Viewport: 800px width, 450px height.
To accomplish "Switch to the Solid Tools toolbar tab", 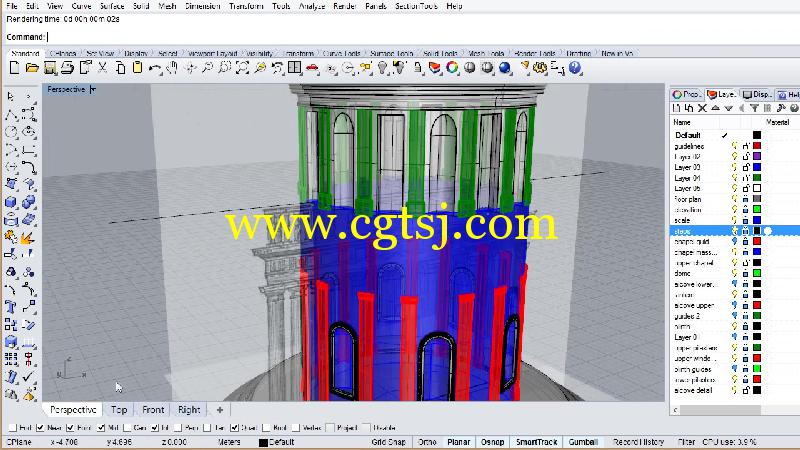I will click(x=440, y=53).
